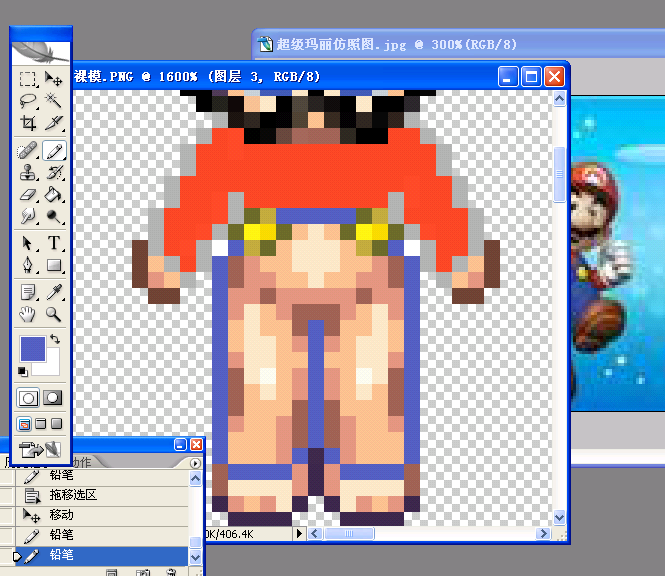Select the Paint Bucket tool

[54, 195]
